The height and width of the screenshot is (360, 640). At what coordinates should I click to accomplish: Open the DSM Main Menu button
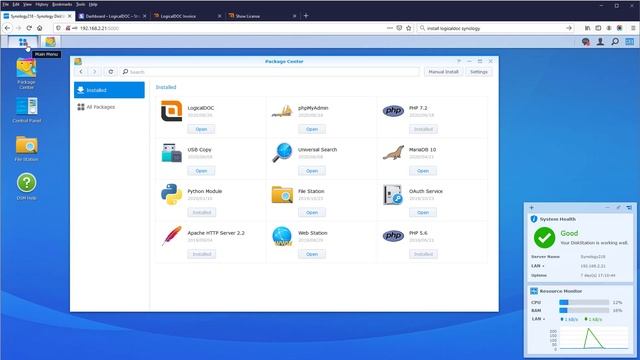pos(23,42)
